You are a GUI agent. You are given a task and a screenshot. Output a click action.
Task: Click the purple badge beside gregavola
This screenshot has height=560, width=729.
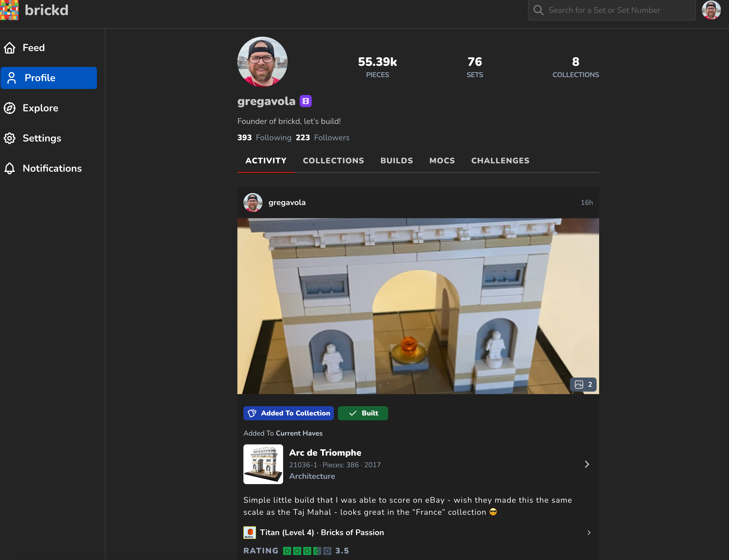click(x=305, y=101)
